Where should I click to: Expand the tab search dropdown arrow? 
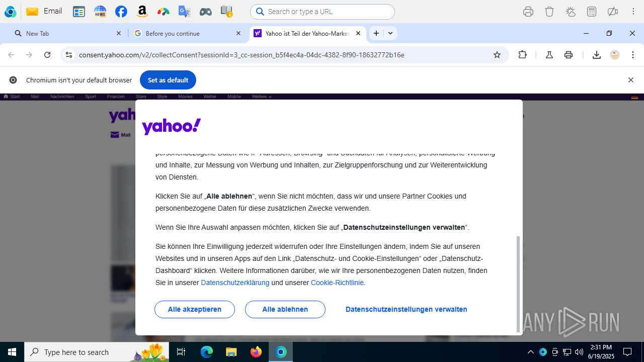(x=390, y=33)
